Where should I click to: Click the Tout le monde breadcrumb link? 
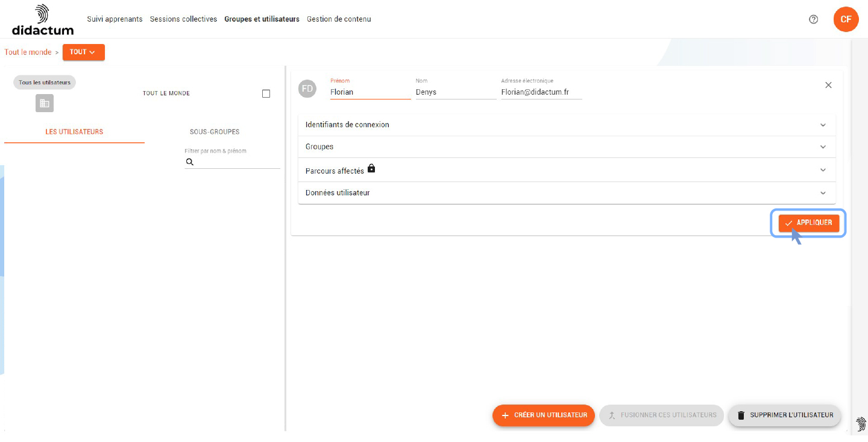tap(28, 52)
